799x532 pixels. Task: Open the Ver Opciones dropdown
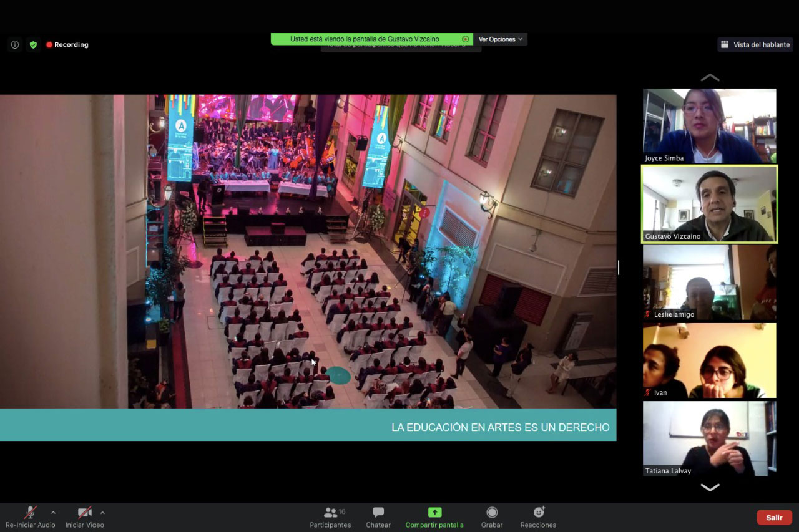(500, 39)
